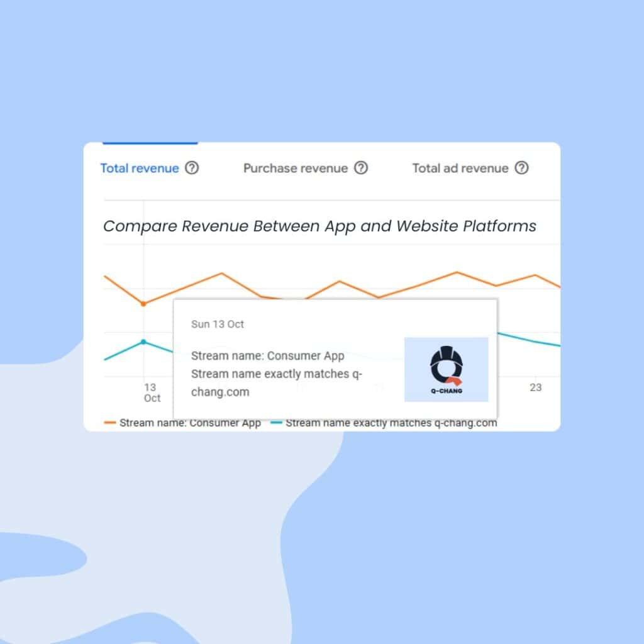644x644 pixels.
Task: Toggle q-chang.com legend entry below the chart
Action: click(384, 423)
